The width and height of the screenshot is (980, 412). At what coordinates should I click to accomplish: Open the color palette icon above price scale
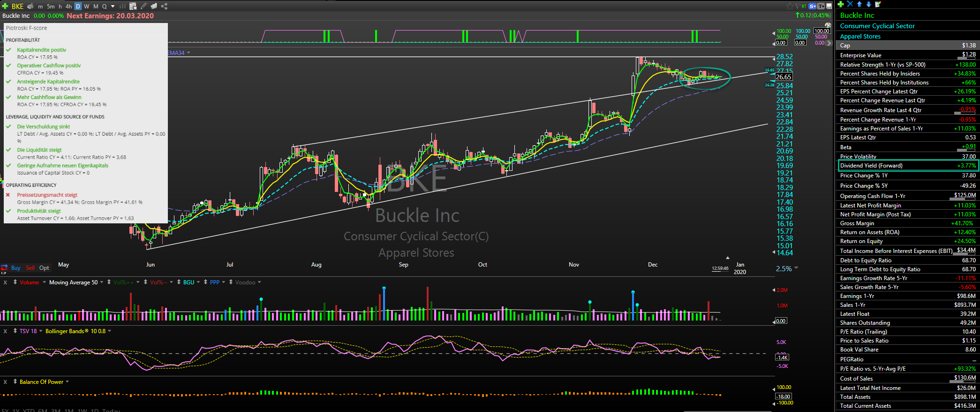coord(828,25)
